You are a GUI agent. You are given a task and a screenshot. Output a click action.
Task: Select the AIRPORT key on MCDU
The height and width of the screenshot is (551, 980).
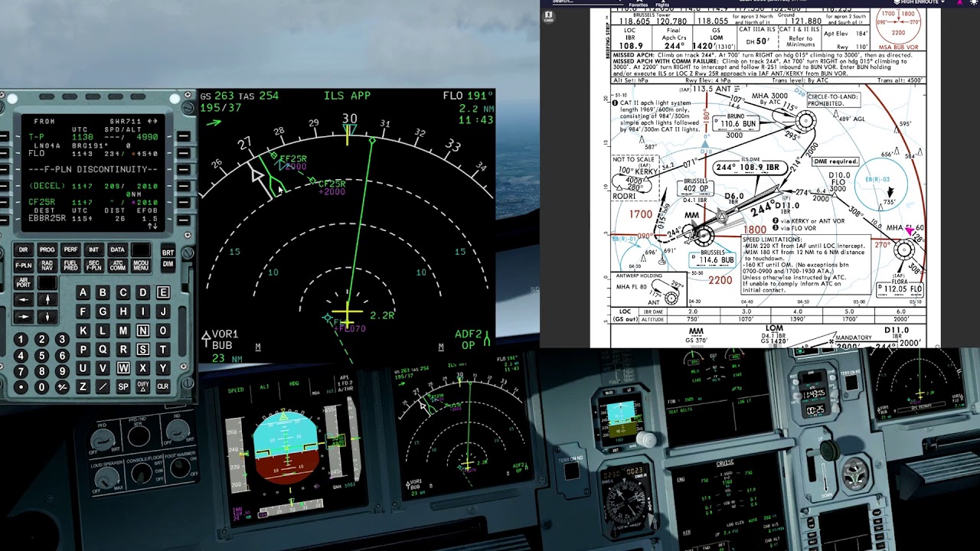[x=23, y=282]
